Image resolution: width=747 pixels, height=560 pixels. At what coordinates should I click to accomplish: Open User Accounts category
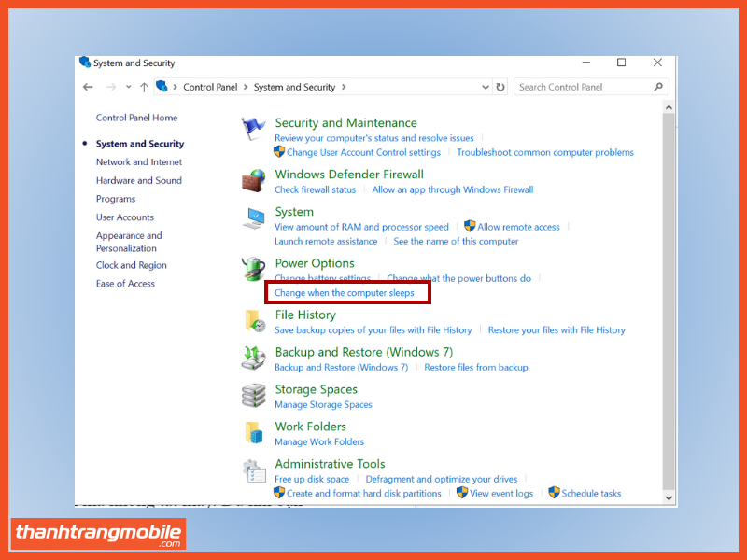[x=125, y=217]
